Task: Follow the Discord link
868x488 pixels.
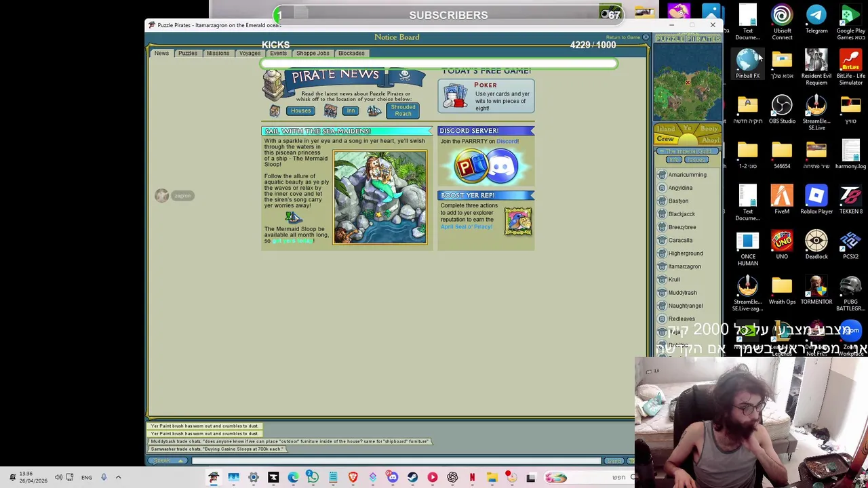Action: click(x=507, y=142)
